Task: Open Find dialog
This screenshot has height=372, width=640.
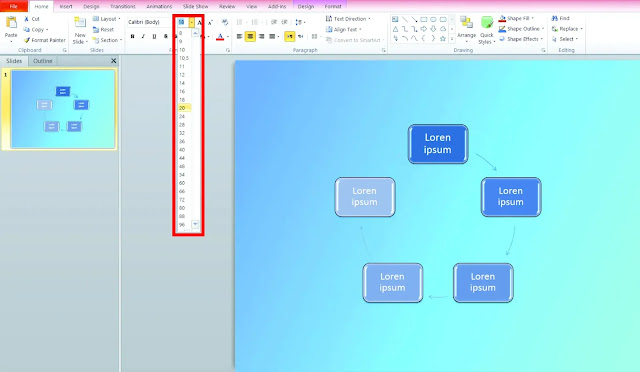Action: pos(560,18)
